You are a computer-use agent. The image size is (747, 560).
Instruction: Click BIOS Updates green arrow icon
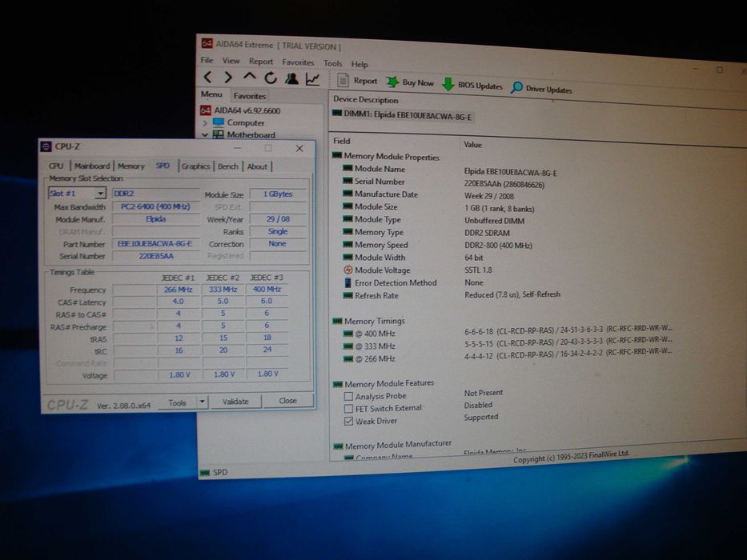pyautogui.click(x=448, y=84)
